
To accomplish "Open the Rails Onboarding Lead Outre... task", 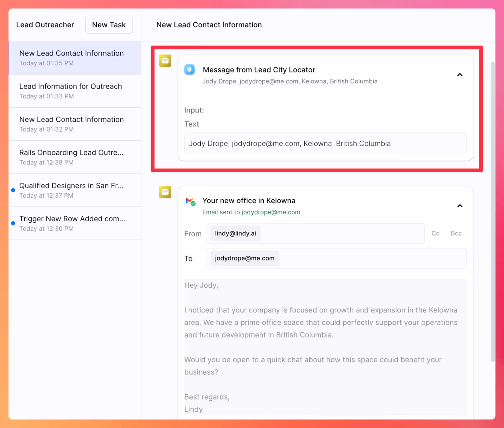I will 75,157.
